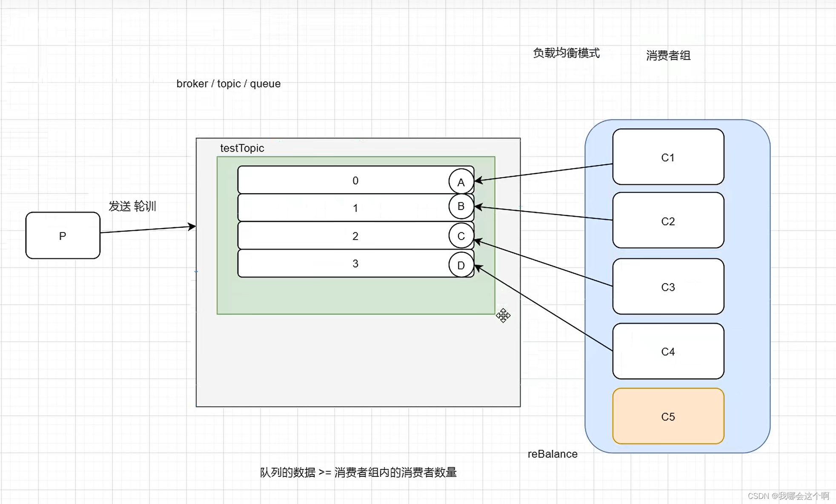Select circle C on queue 2
The width and height of the screenshot is (836, 504).
pyautogui.click(x=461, y=235)
